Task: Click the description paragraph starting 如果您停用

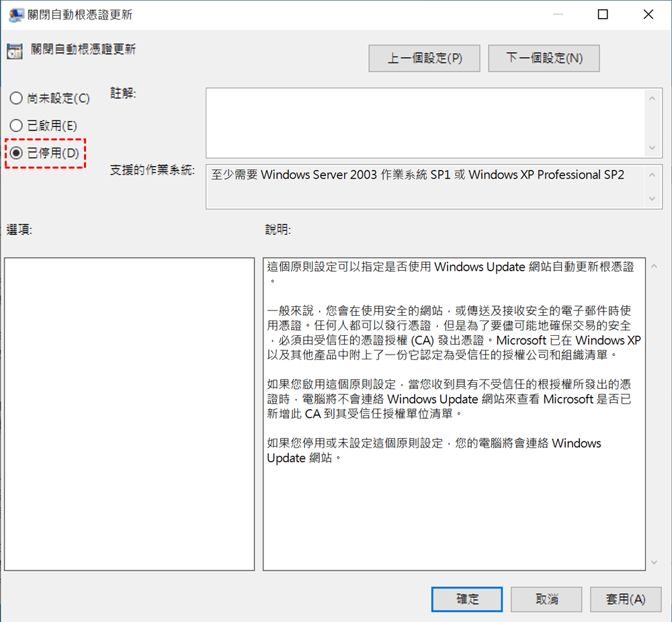Action: (433, 450)
